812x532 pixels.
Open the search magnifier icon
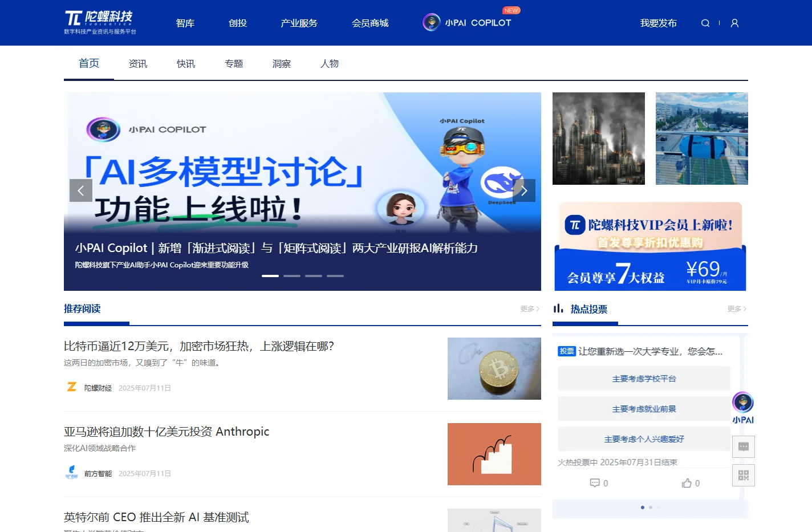(705, 23)
